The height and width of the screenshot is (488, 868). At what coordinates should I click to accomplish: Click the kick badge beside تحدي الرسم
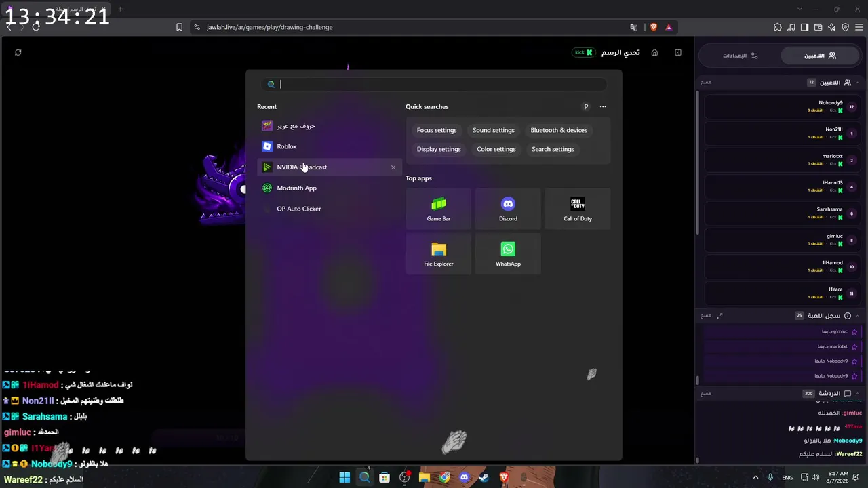pos(583,52)
